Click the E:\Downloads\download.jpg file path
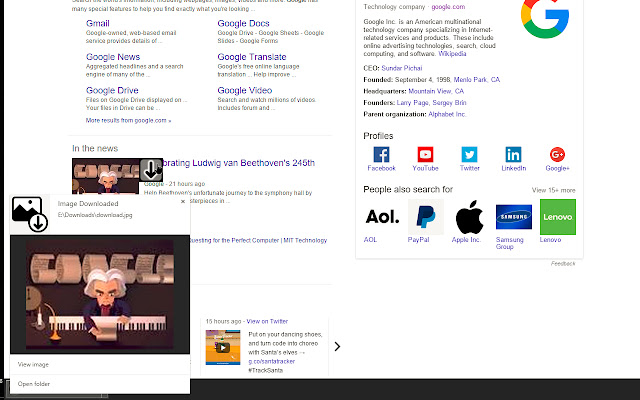 (95, 215)
